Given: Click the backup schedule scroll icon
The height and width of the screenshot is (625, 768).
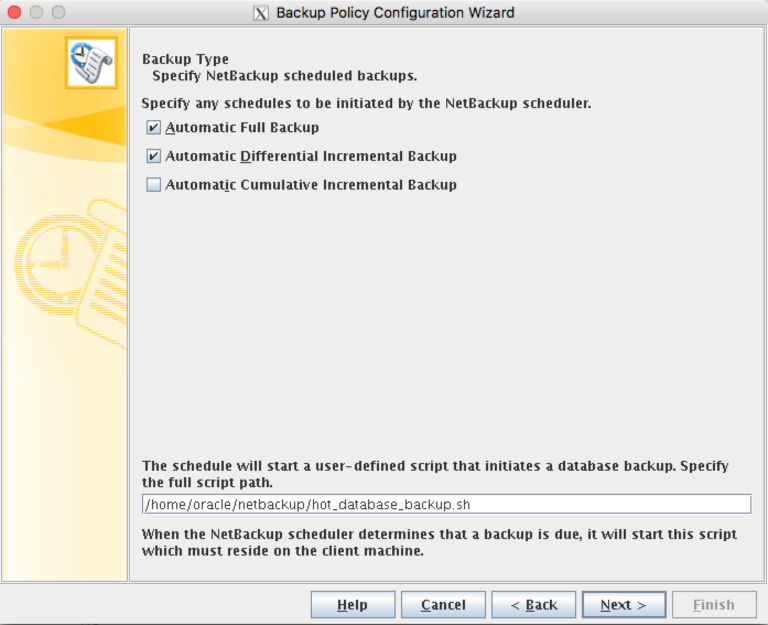Looking at the screenshot, I should [91, 63].
